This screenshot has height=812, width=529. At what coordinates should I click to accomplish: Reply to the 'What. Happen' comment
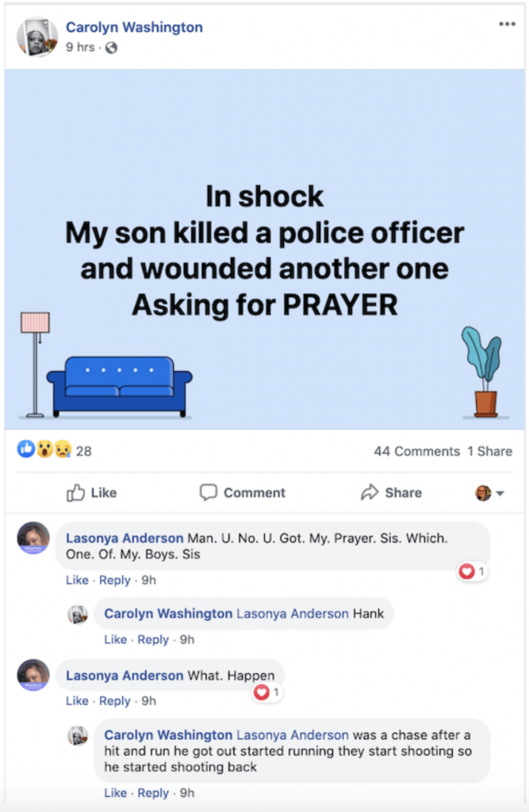pyautogui.click(x=115, y=701)
